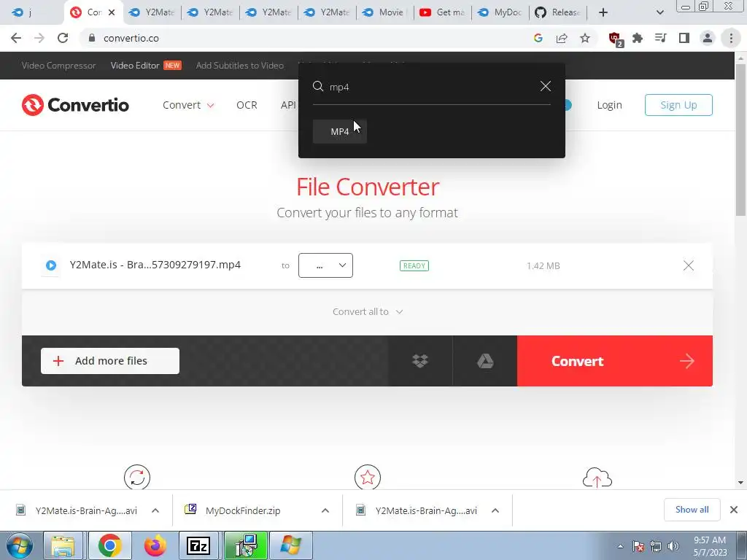
Task: Expand the Convert all to dropdown
Action: 368,311
